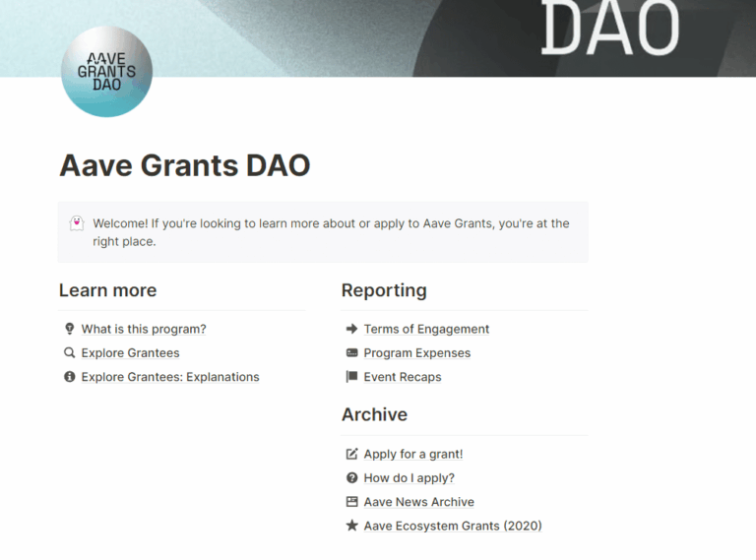This screenshot has height=560, width=756.
Task: Select the Apply for a grant! link
Action: tap(412, 454)
